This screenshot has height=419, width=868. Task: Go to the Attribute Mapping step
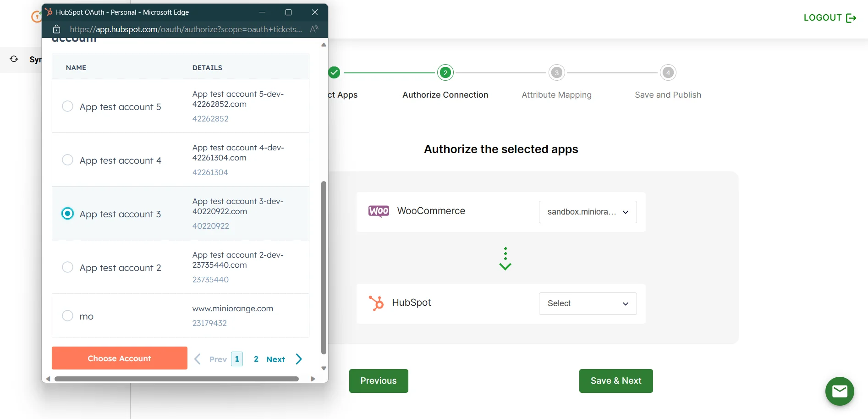coord(556,72)
